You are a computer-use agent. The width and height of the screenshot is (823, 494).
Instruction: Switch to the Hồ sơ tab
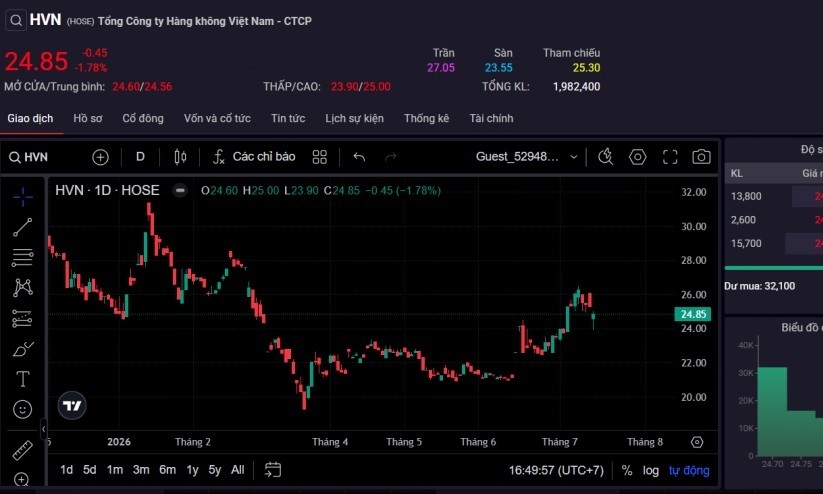(88, 118)
